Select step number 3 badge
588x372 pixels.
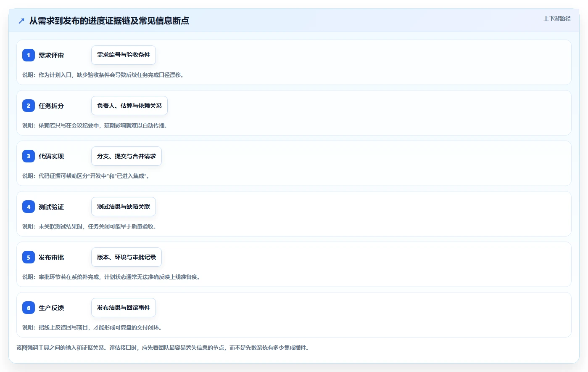click(29, 156)
